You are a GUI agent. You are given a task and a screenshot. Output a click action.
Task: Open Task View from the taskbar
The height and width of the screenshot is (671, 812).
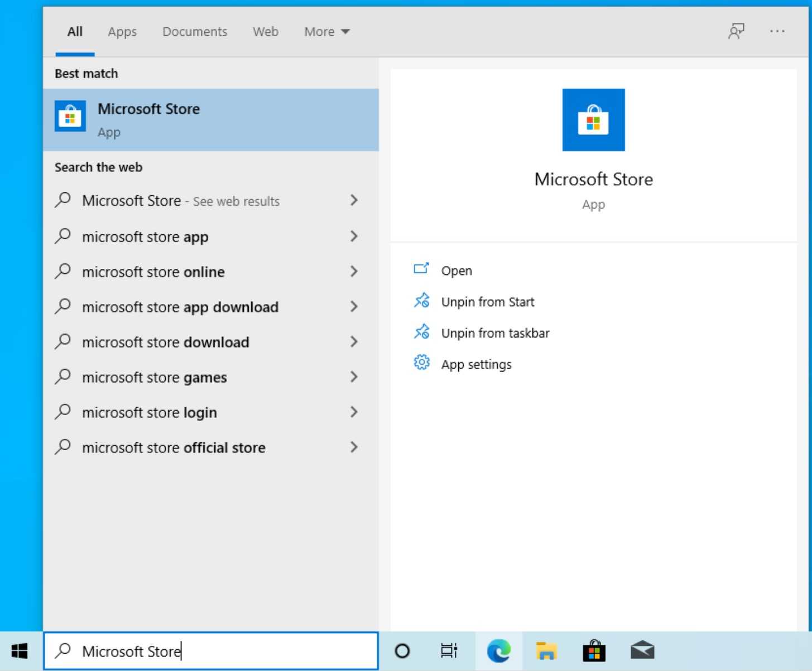point(449,650)
